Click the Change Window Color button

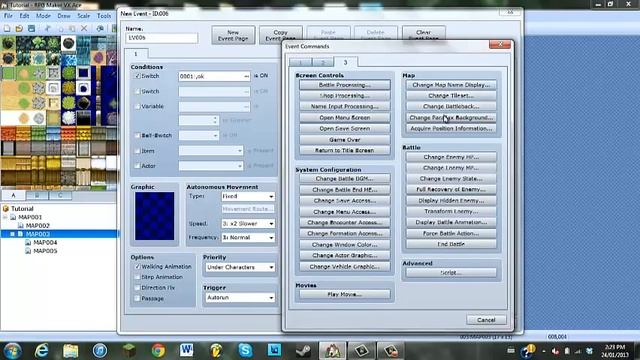(344, 245)
